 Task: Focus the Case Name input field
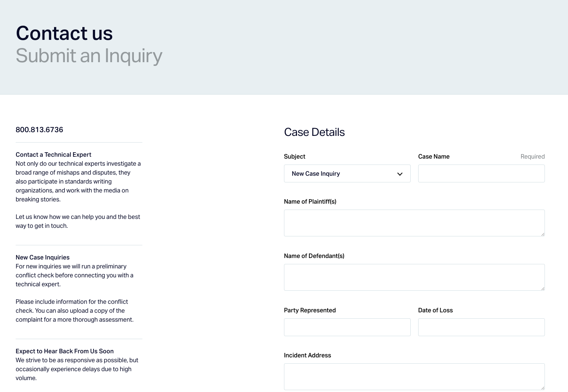pyautogui.click(x=481, y=173)
